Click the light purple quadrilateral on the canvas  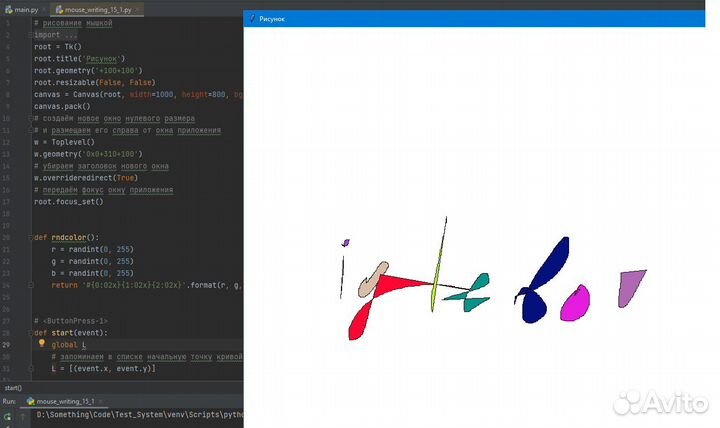(629, 287)
